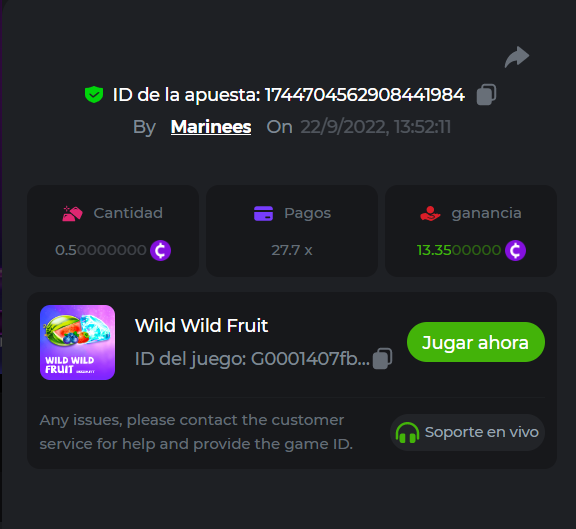576x529 pixels.
Task: Click the bet date and time text
Action: click(x=375, y=127)
